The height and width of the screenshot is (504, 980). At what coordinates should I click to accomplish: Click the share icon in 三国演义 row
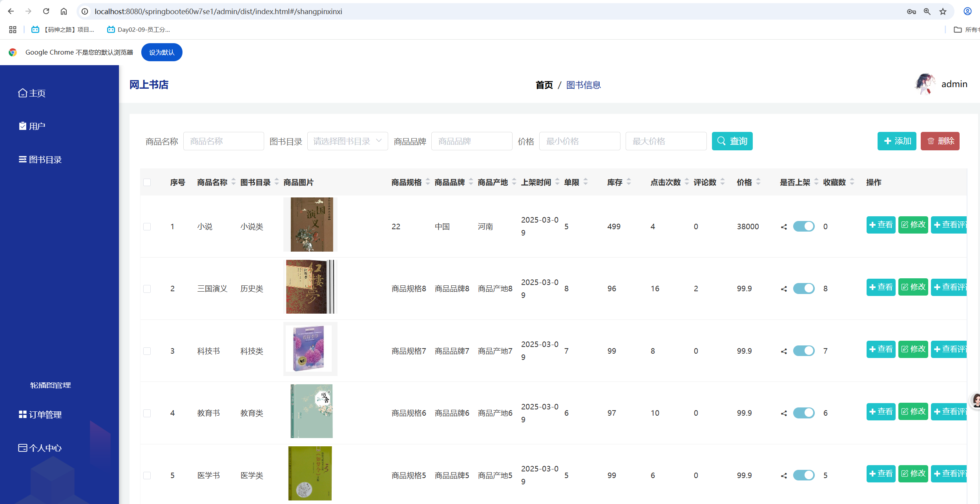[x=784, y=289]
